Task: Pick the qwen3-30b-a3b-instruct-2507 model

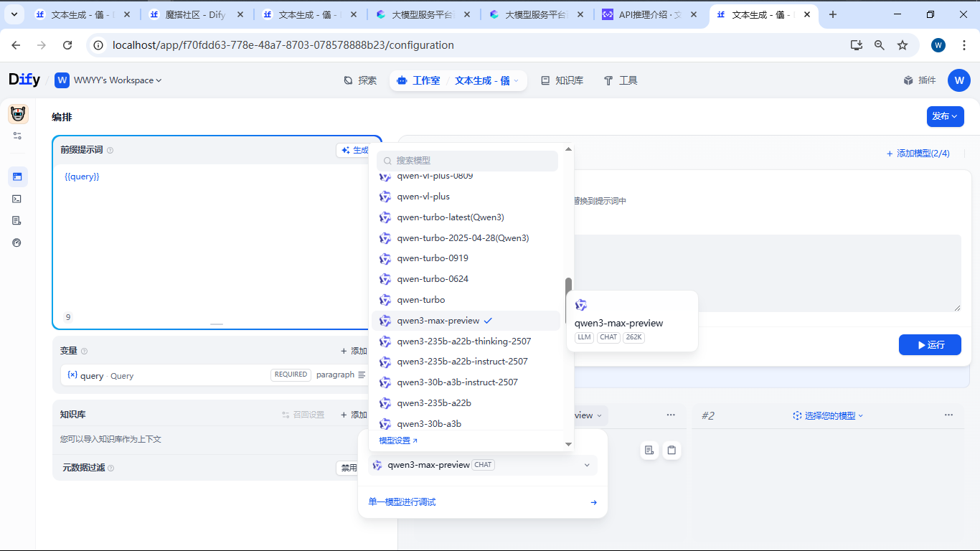Action: click(465, 382)
